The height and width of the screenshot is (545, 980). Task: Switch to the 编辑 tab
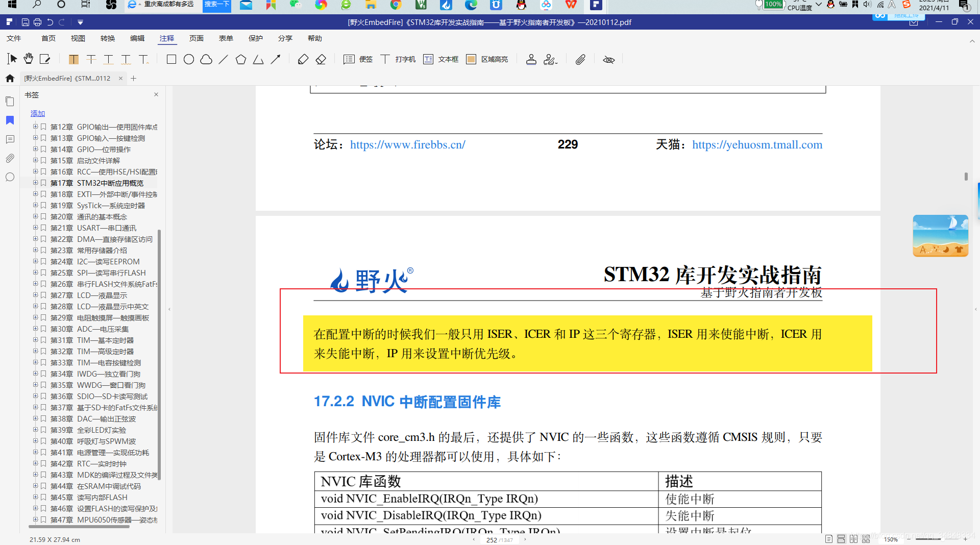point(137,38)
